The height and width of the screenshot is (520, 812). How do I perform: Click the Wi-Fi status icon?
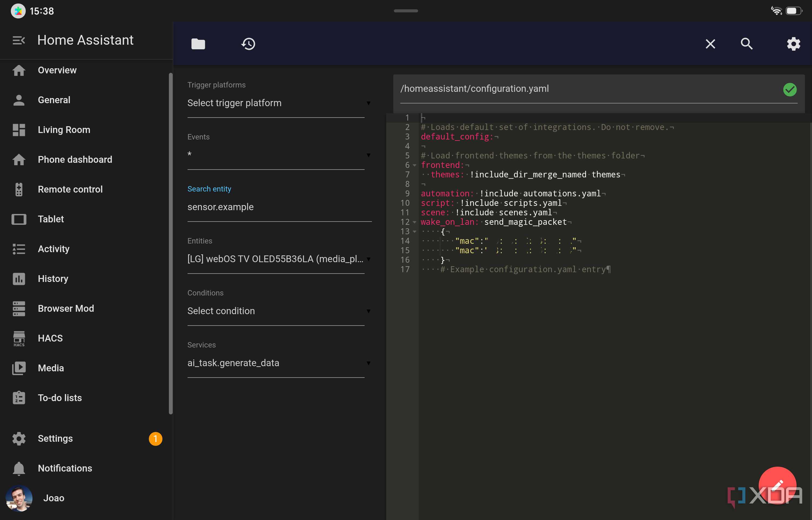(x=776, y=11)
